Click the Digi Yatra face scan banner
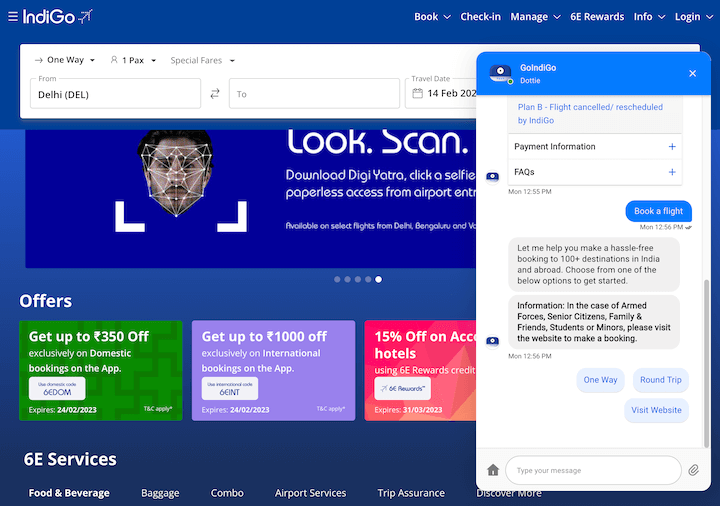 click(250, 199)
